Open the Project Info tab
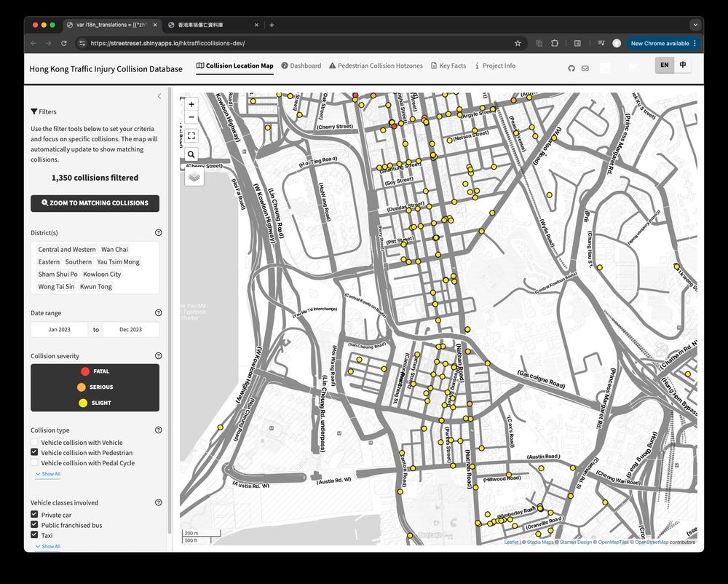 click(495, 66)
